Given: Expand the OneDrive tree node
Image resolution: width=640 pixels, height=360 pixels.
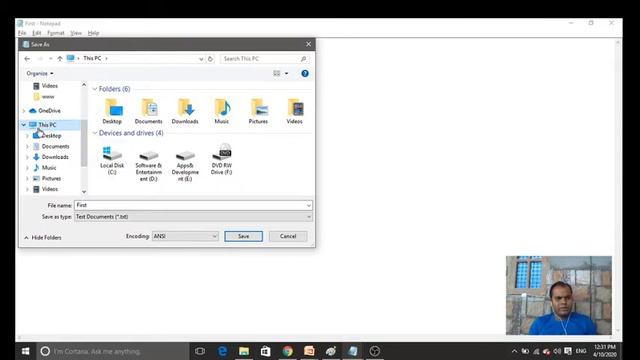Looking at the screenshot, I should 24,111.
